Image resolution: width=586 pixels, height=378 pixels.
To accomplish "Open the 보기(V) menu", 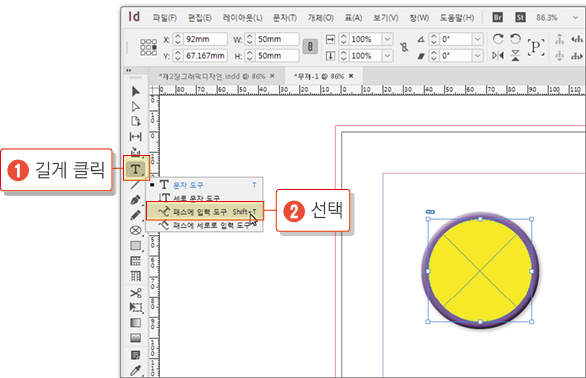I will [386, 18].
